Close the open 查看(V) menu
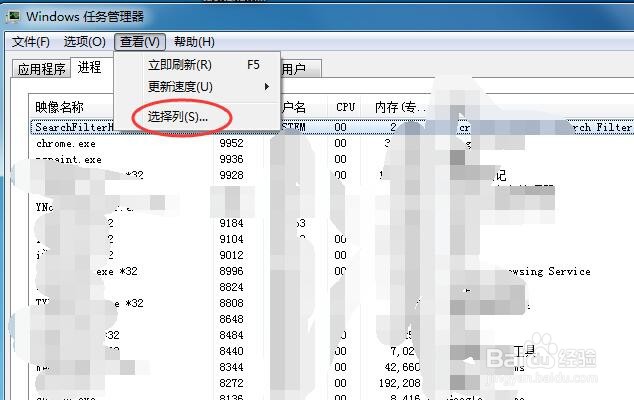 [140, 42]
